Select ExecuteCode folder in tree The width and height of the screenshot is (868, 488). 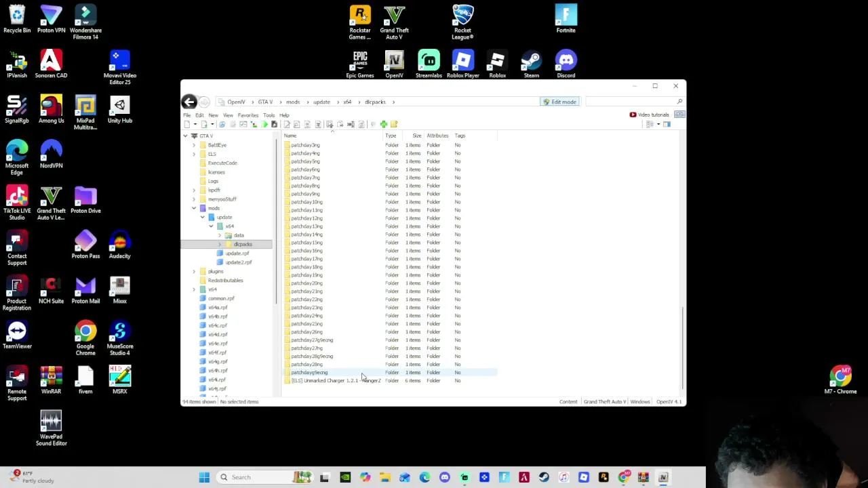[x=222, y=163]
